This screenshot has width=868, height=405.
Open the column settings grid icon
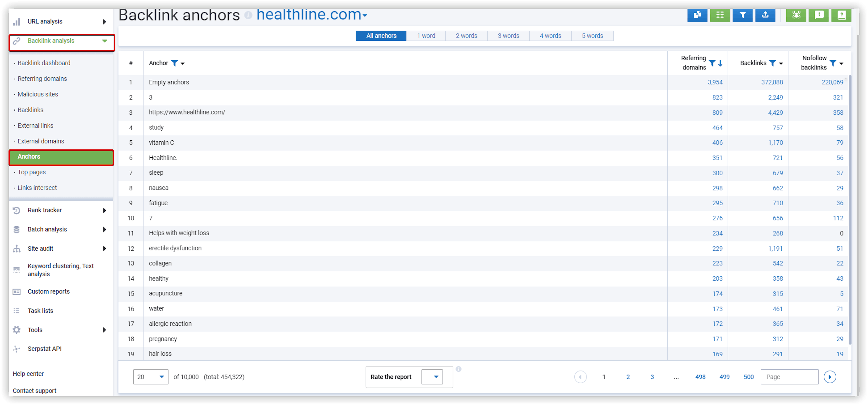click(x=720, y=15)
